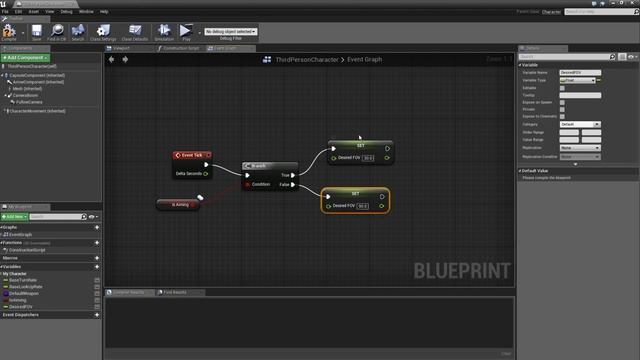The width and height of the screenshot is (640, 360).
Task: Save the blueprint using the Save icon
Action: click(37, 32)
